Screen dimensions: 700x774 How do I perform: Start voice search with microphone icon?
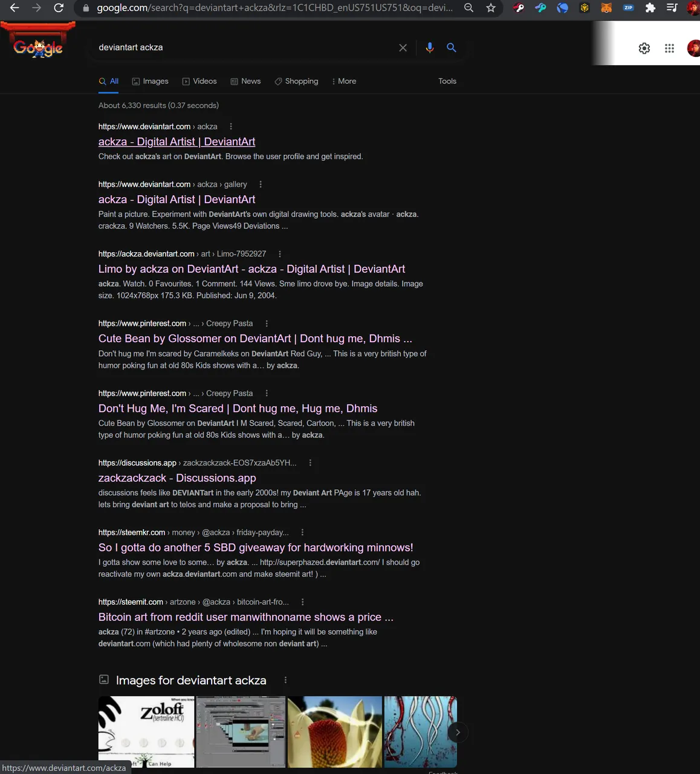pos(429,48)
